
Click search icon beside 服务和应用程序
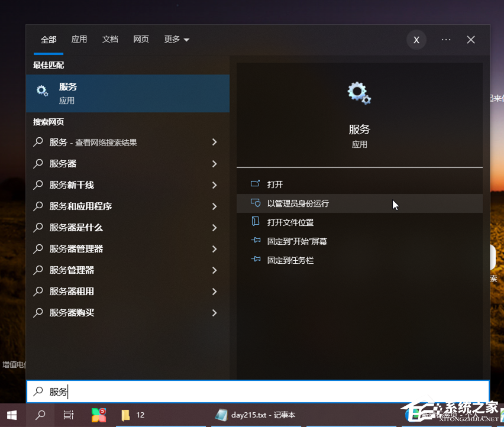[x=38, y=206]
